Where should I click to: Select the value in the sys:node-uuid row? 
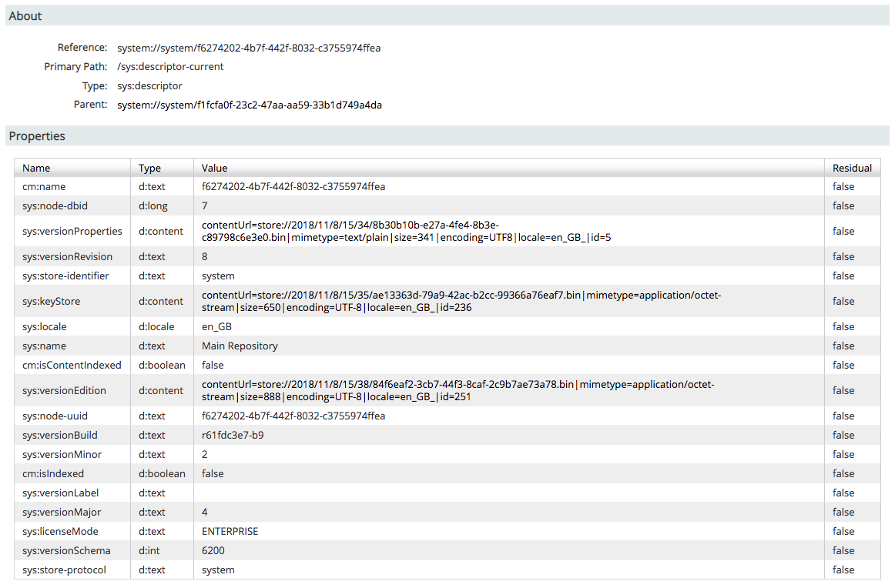tap(293, 416)
